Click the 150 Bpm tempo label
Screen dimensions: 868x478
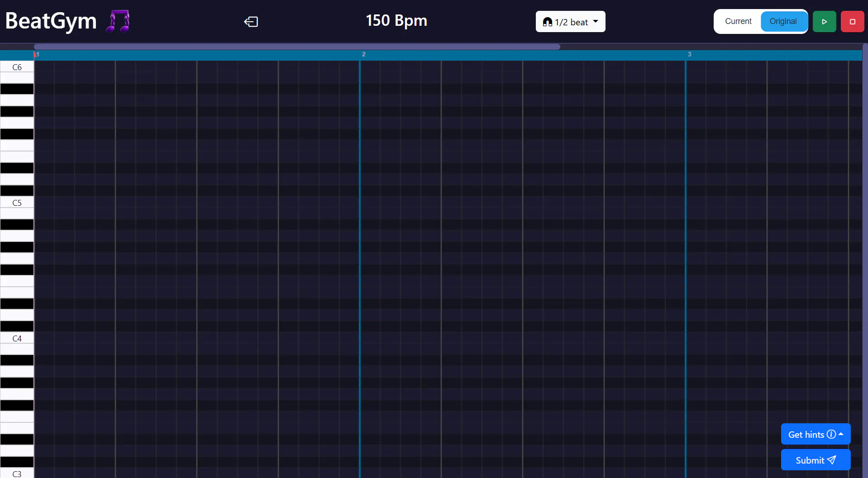coord(396,20)
